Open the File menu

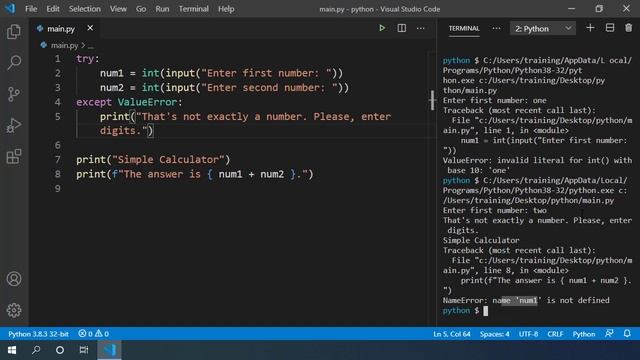coord(31,9)
